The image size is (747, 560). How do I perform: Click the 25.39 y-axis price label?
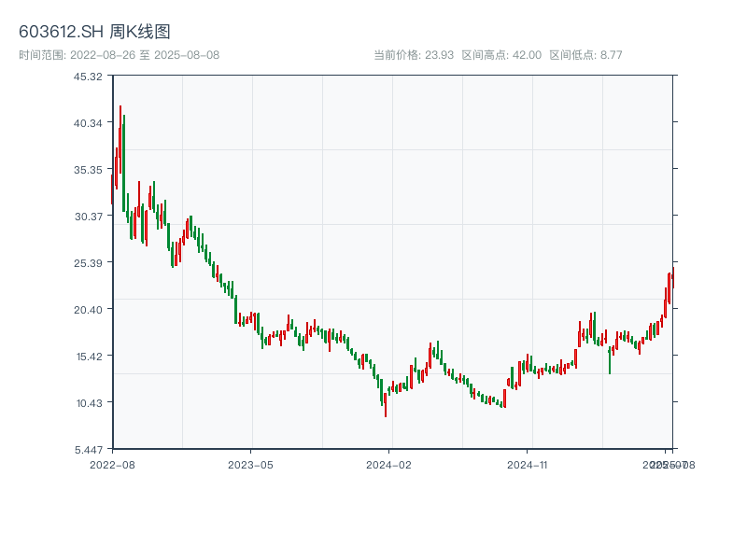(89, 262)
